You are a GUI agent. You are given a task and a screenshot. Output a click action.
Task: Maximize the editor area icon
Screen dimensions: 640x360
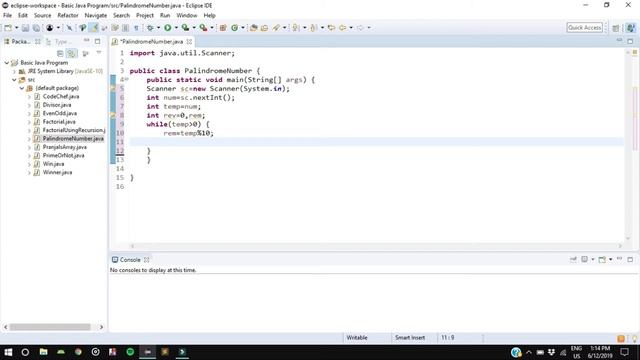click(x=630, y=41)
